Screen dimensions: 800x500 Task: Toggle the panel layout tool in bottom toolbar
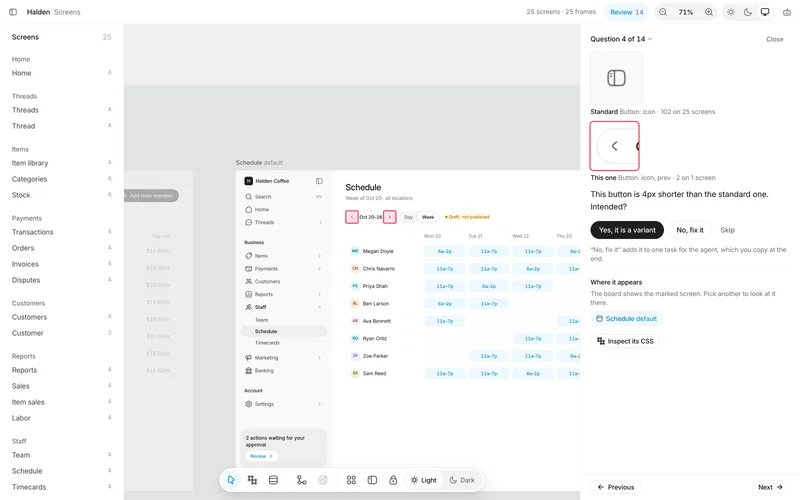[x=372, y=480]
